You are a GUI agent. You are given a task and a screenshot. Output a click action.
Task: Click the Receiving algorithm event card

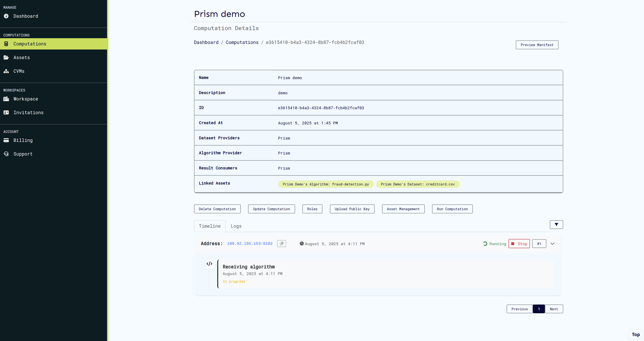click(x=386, y=274)
